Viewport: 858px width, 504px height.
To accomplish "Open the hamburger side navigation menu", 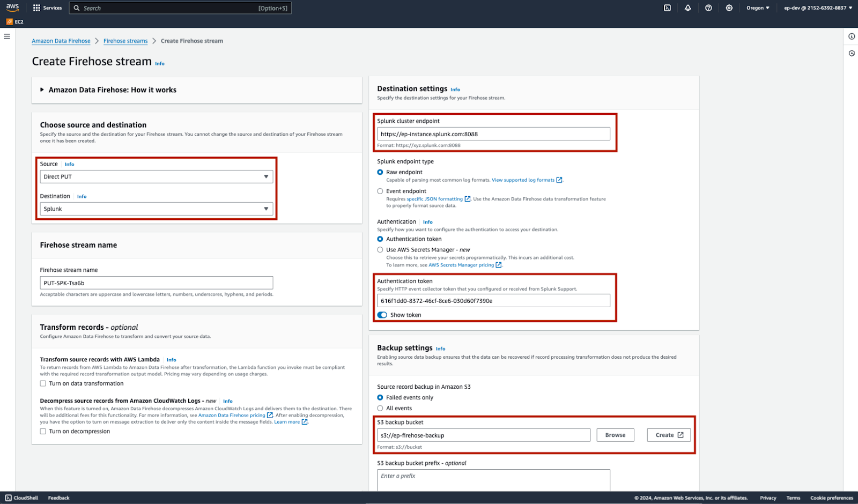I will coord(7,36).
